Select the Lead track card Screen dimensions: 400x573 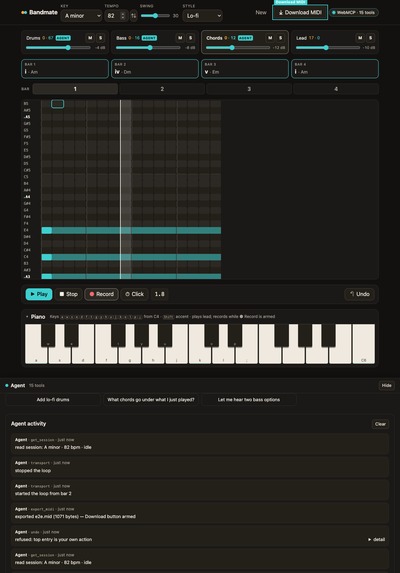[335, 42]
